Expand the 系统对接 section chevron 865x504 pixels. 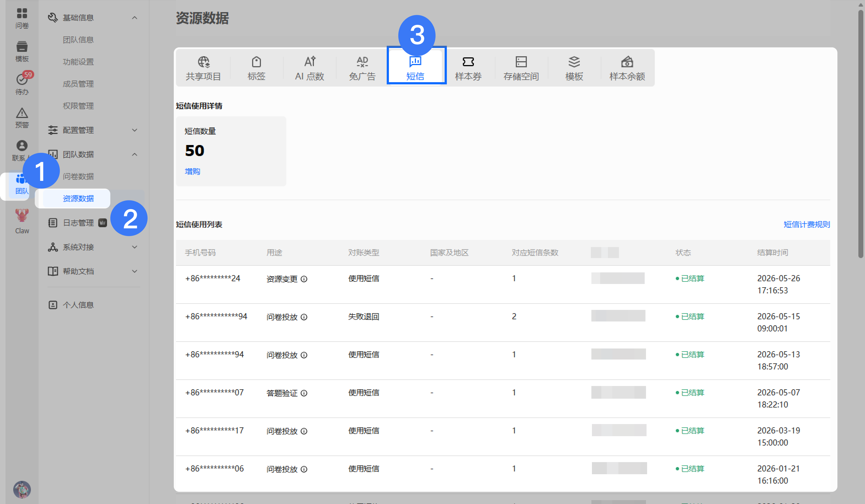click(135, 247)
